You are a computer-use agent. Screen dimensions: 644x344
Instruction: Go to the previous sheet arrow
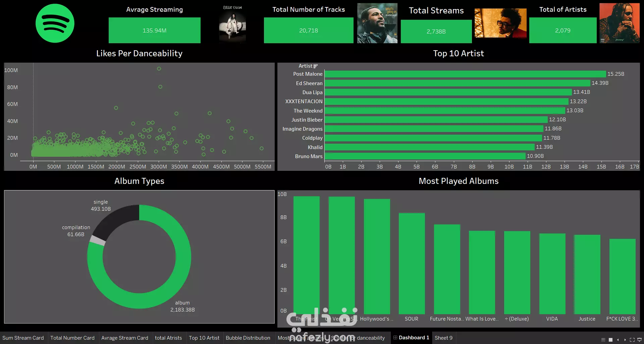click(618, 340)
